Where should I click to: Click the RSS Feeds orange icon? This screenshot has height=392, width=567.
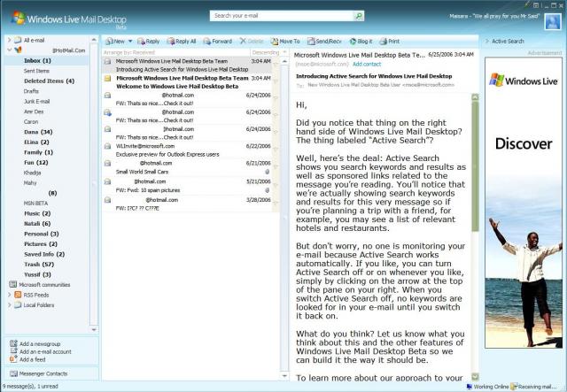(x=18, y=295)
